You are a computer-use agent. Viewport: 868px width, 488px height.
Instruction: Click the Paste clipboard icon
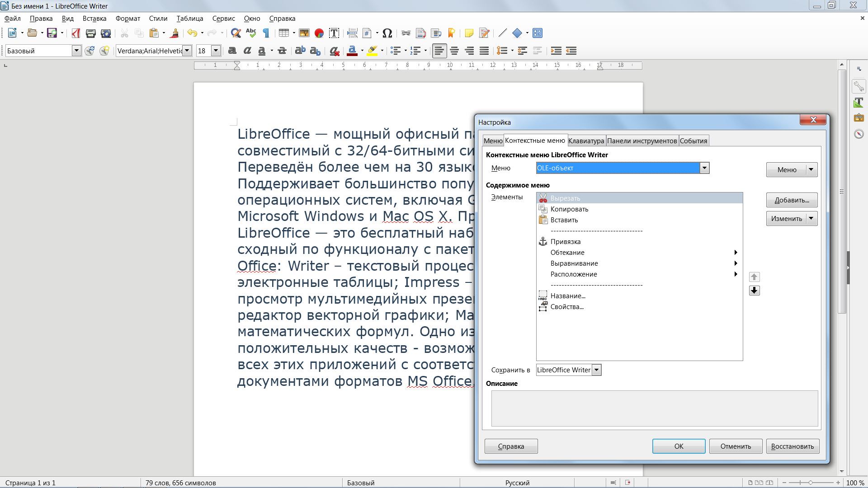154,33
